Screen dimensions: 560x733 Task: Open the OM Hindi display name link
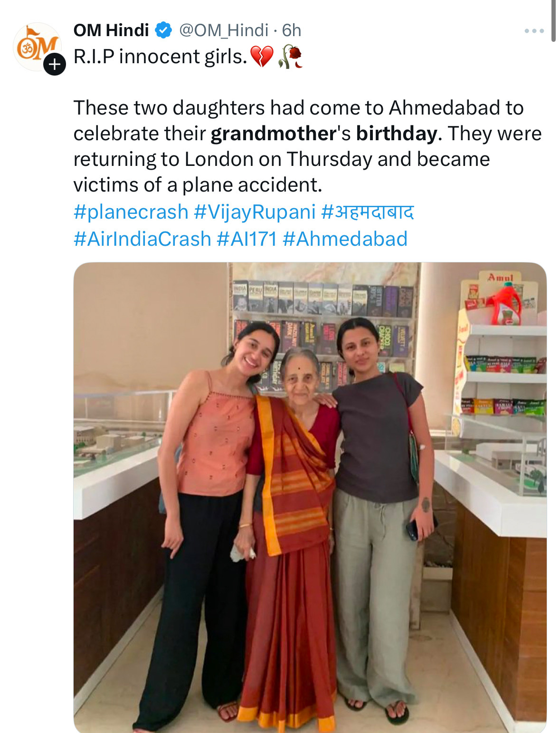tap(111, 30)
